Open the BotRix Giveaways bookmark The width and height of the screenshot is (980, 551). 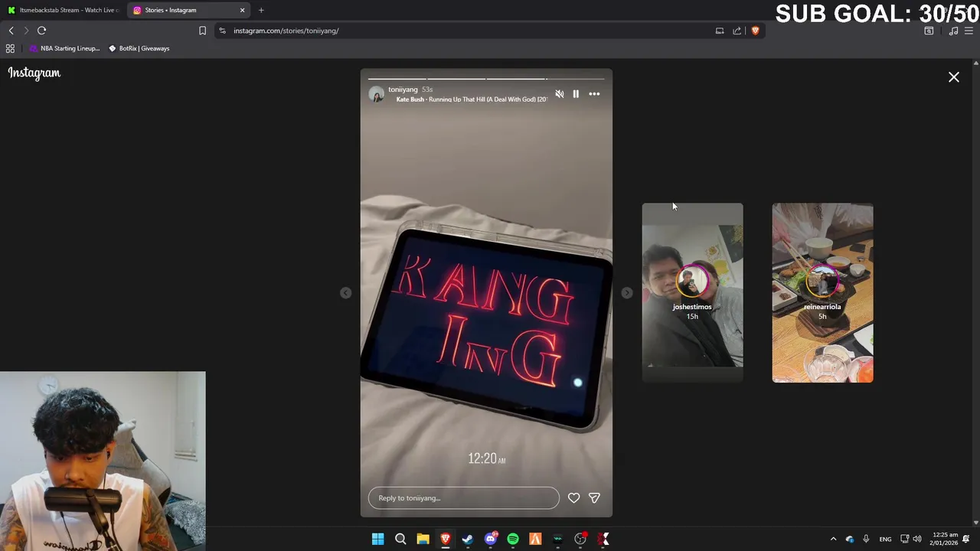[x=139, y=48]
